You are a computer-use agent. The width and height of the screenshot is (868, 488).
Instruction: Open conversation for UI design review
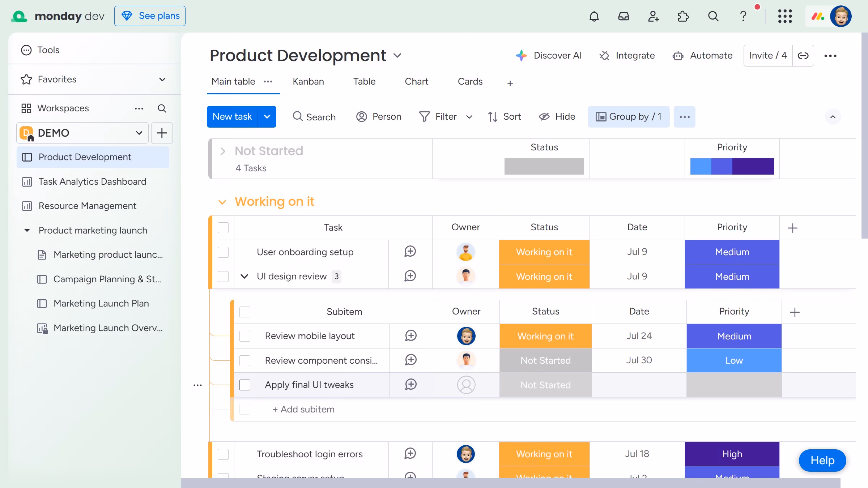coord(410,277)
